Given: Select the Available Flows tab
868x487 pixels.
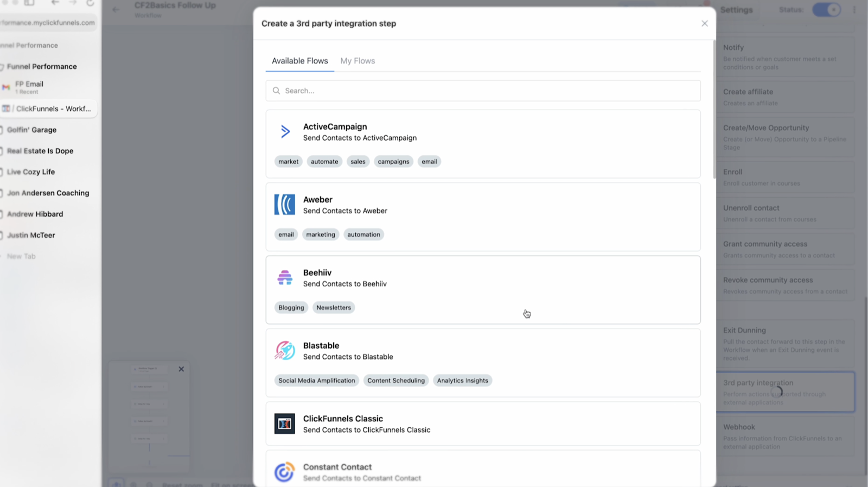Looking at the screenshot, I should [x=300, y=61].
